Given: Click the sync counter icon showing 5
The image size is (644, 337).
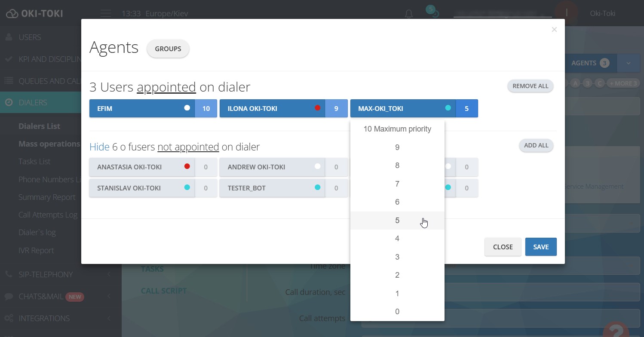Looking at the screenshot, I should point(432,12).
